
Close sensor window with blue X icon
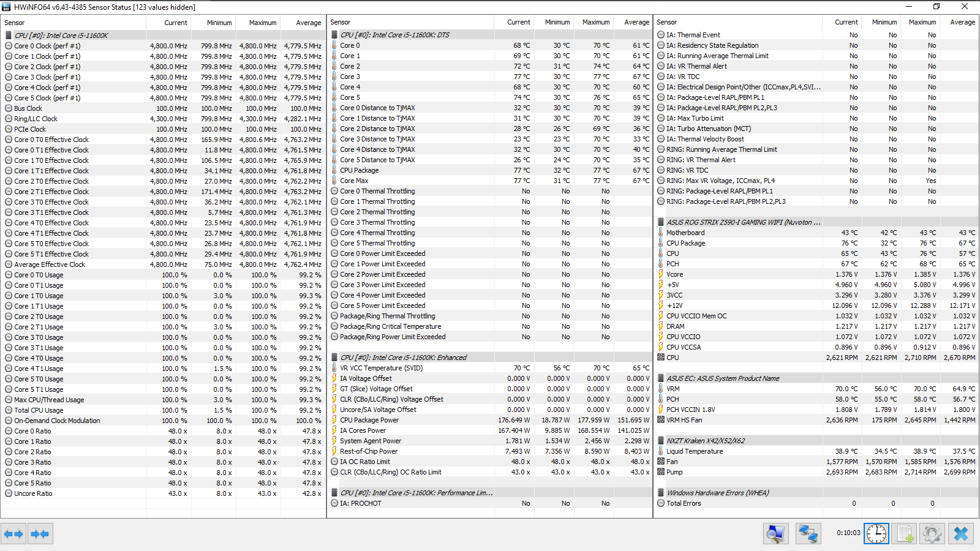coord(960,534)
